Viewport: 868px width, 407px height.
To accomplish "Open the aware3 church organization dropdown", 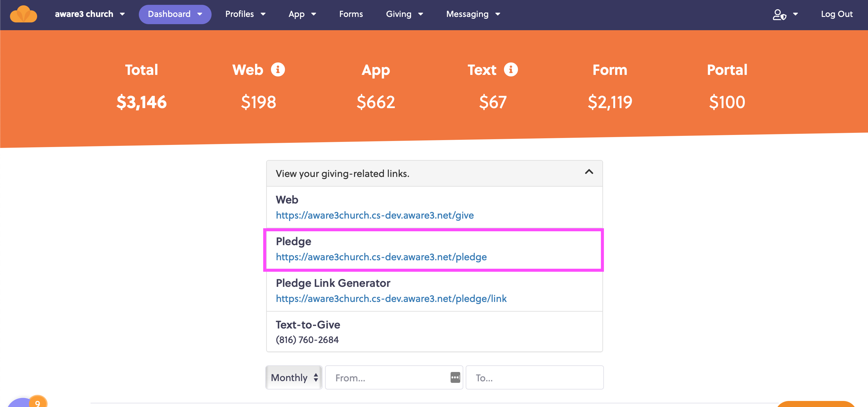I will [90, 14].
